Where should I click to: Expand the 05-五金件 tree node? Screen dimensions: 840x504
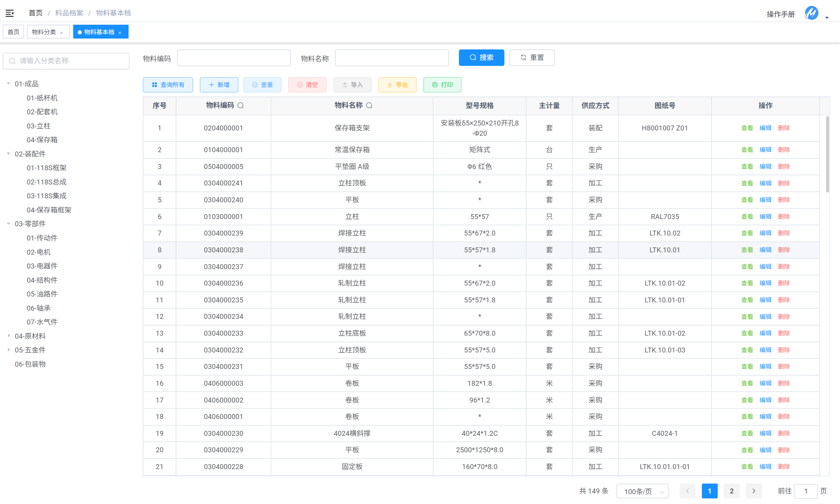(x=9, y=350)
